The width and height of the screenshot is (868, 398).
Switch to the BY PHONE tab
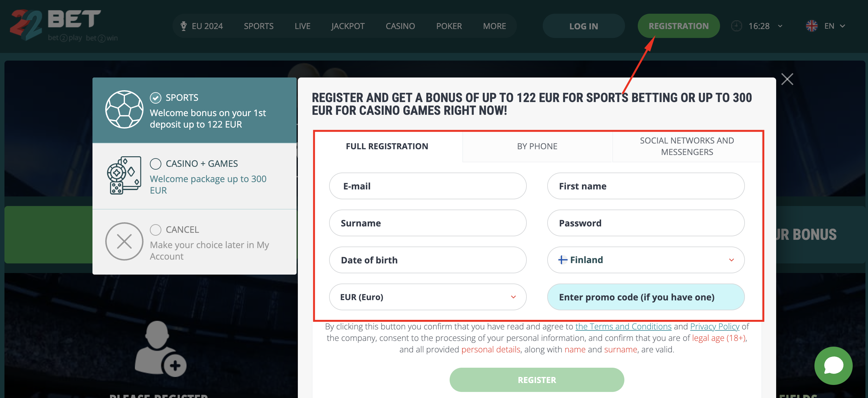tap(537, 146)
